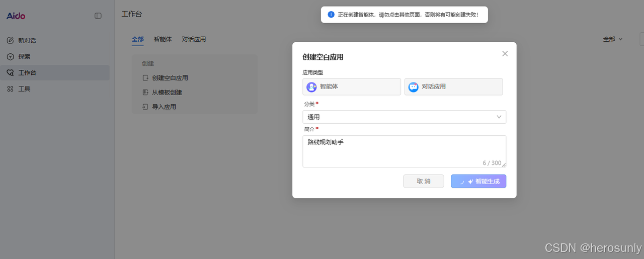Close the 创建空白应用 dialog
This screenshot has height=259, width=644.
505,54
